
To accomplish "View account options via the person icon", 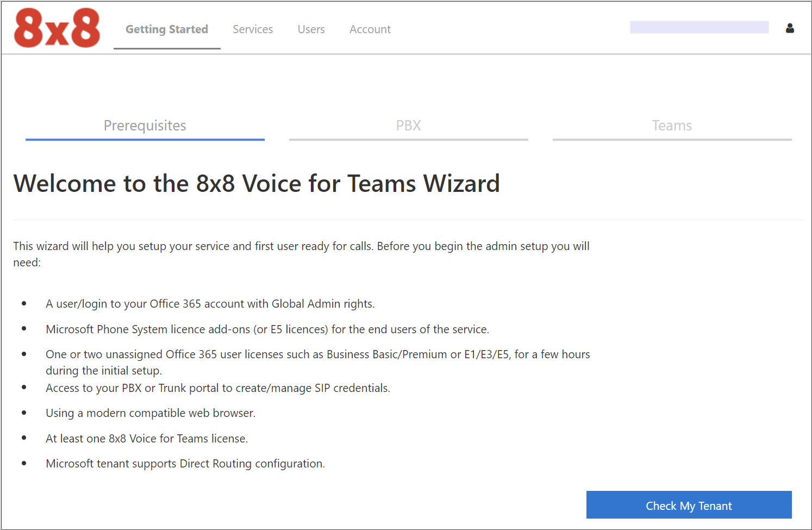I will pos(790,28).
